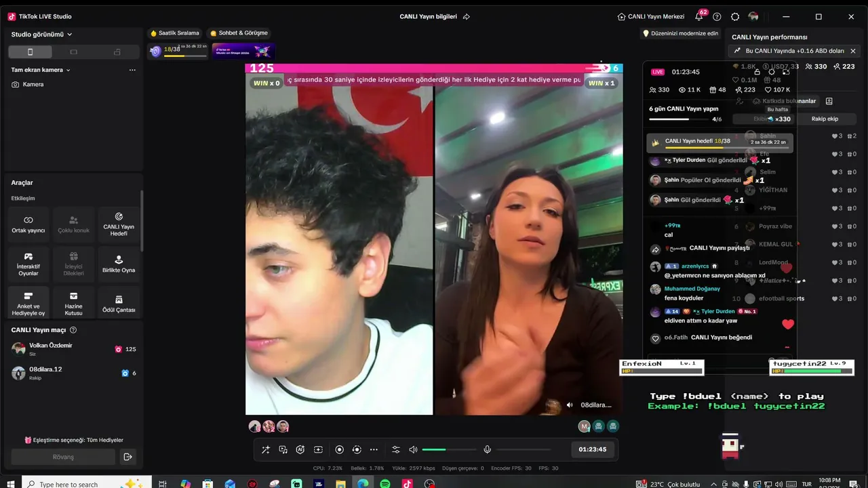Open Çoklu konuk tool
868x488 pixels.
(73, 225)
